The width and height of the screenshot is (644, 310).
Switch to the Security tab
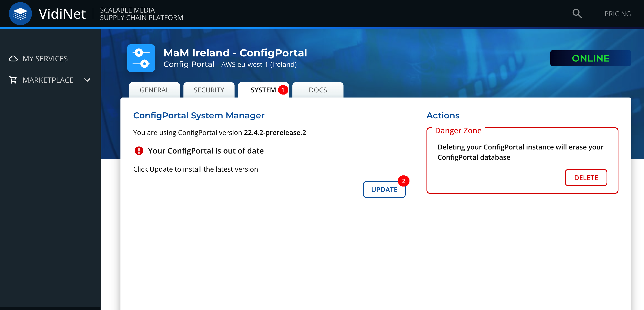tap(209, 90)
